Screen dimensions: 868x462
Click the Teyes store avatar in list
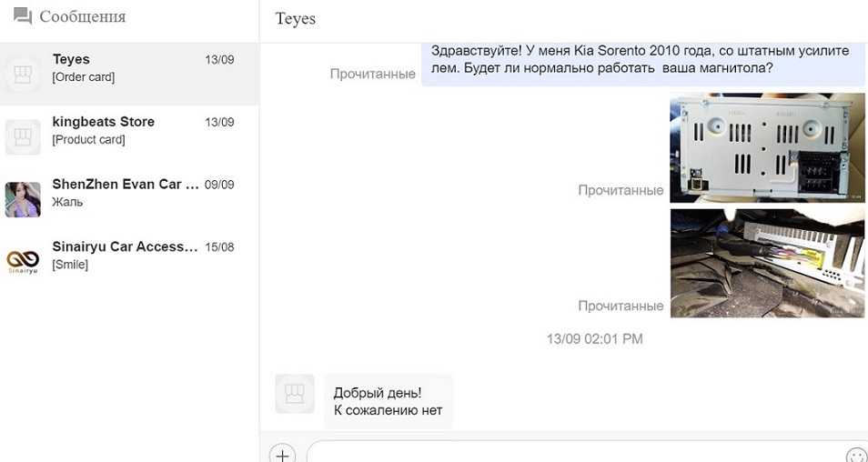[x=23, y=74]
